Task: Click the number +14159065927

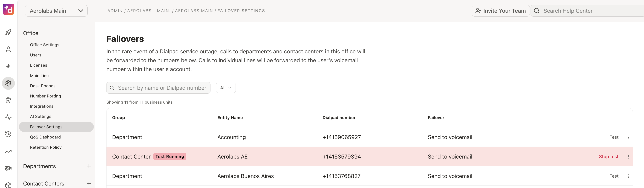Action: click(x=341, y=137)
